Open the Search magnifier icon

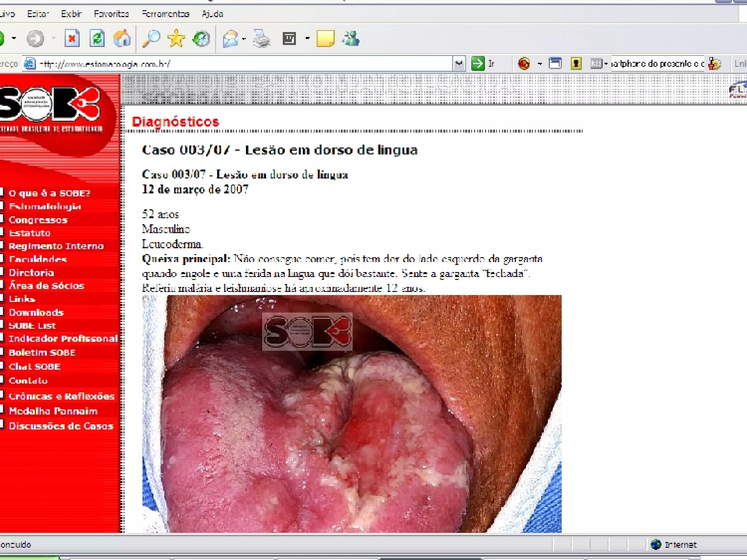(151, 39)
